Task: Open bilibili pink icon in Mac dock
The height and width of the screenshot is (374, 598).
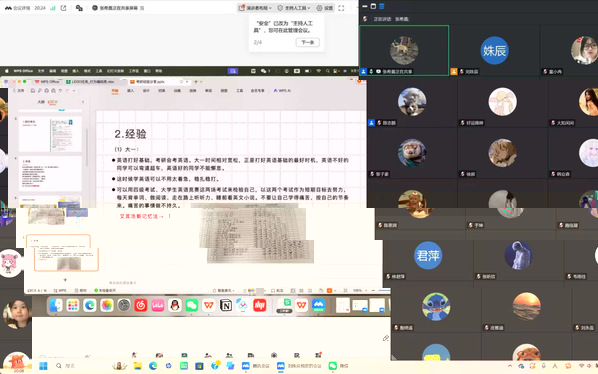Action: [x=158, y=305]
